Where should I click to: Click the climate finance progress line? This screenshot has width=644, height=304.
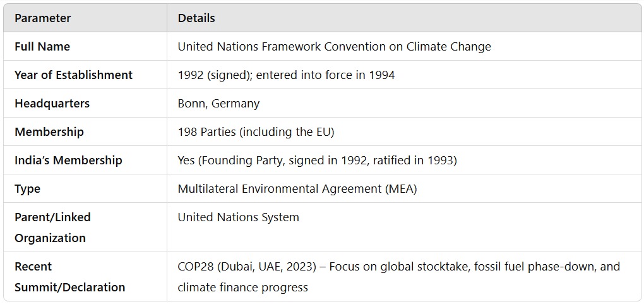click(x=242, y=287)
